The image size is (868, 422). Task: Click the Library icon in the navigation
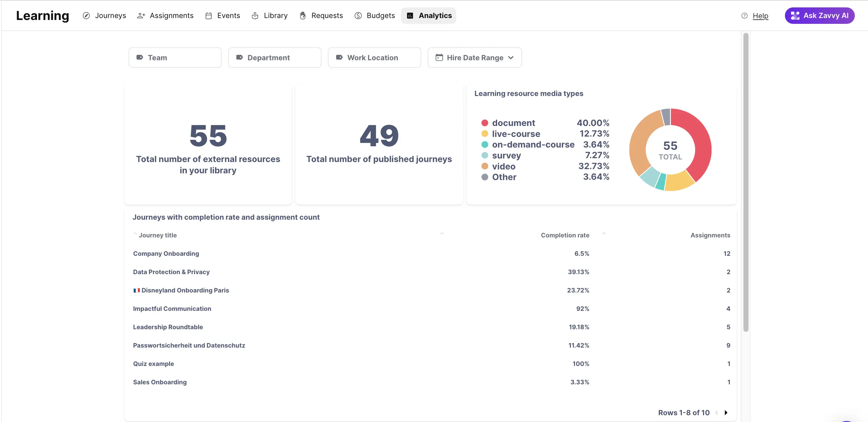tap(255, 15)
